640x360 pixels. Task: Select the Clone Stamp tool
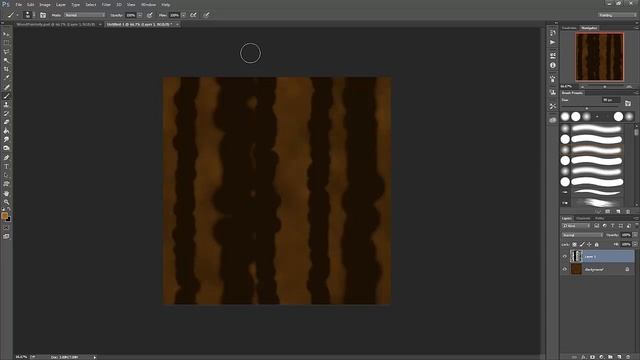tap(6, 104)
